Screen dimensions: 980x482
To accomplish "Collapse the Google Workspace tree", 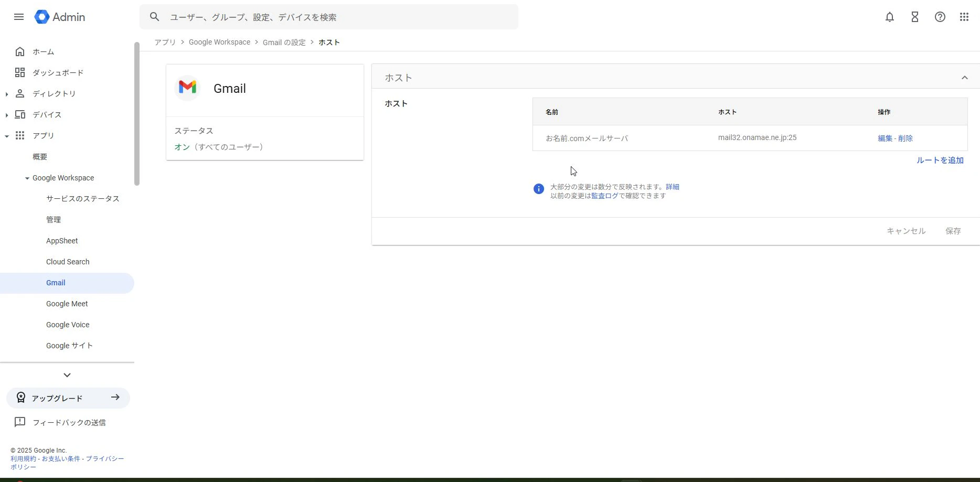I will point(27,178).
